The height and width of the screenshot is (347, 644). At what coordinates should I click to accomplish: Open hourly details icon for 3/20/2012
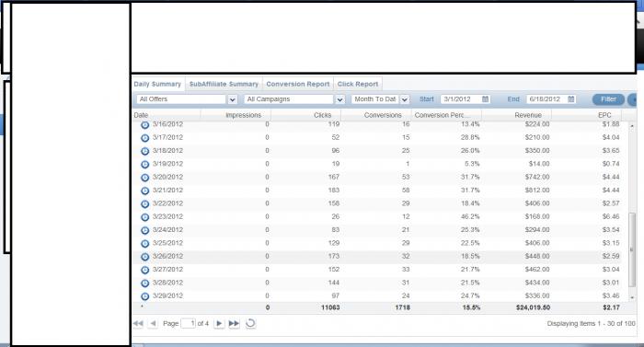coord(145,178)
